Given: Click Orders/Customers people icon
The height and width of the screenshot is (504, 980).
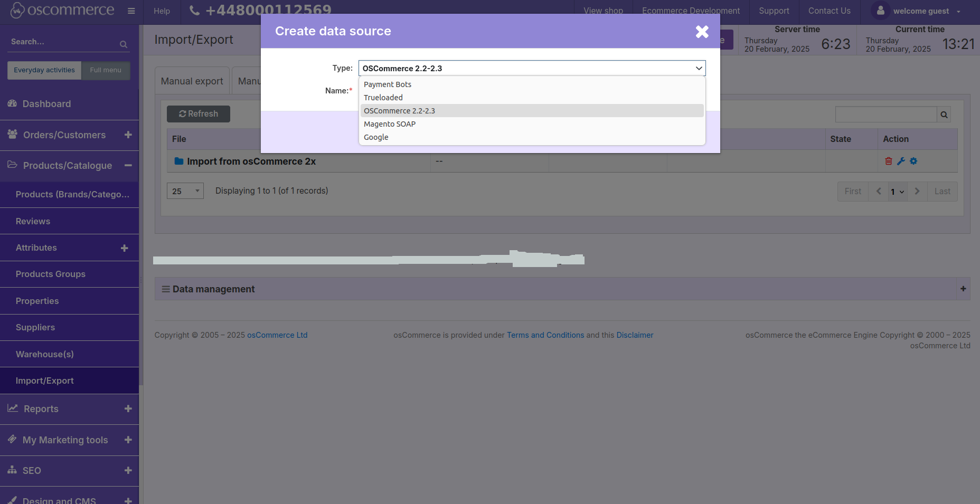Looking at the screenshot, I should [13, 134].
